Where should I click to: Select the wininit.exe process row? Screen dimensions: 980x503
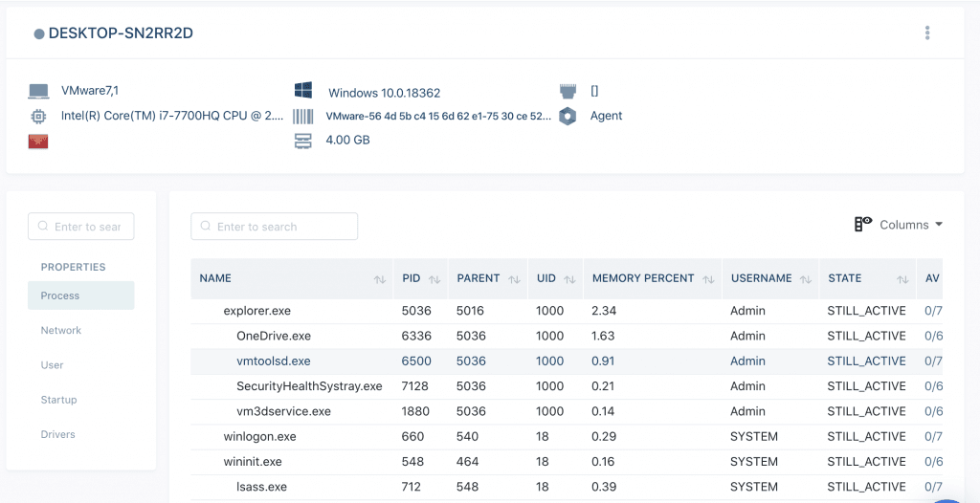click(x=567, y=462)
